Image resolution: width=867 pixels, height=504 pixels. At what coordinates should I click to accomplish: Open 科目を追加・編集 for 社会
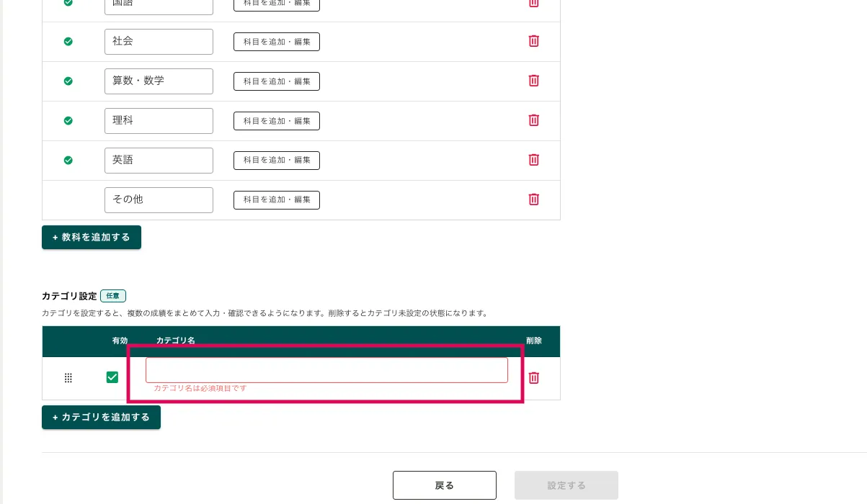(x=277, y=42)
